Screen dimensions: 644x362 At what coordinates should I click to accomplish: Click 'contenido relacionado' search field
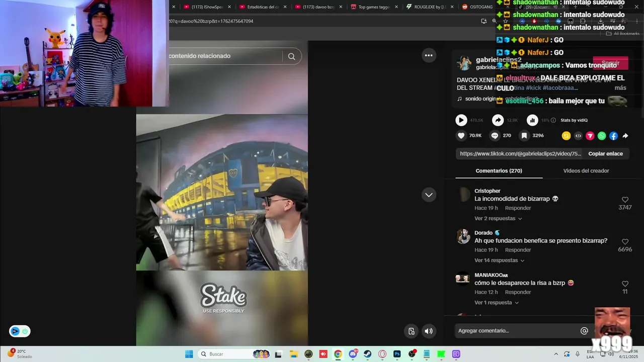(x=225, y=56)
